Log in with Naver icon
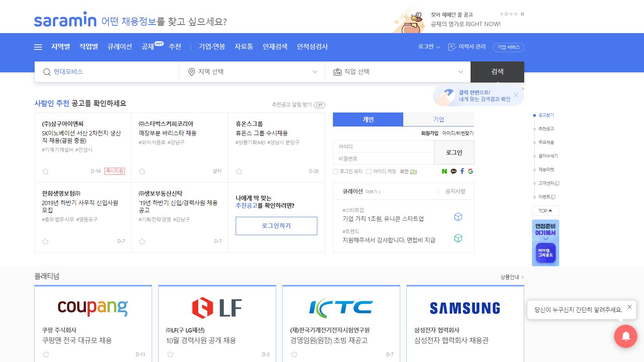This screenshot has height=362, width=644. [444, 171]
